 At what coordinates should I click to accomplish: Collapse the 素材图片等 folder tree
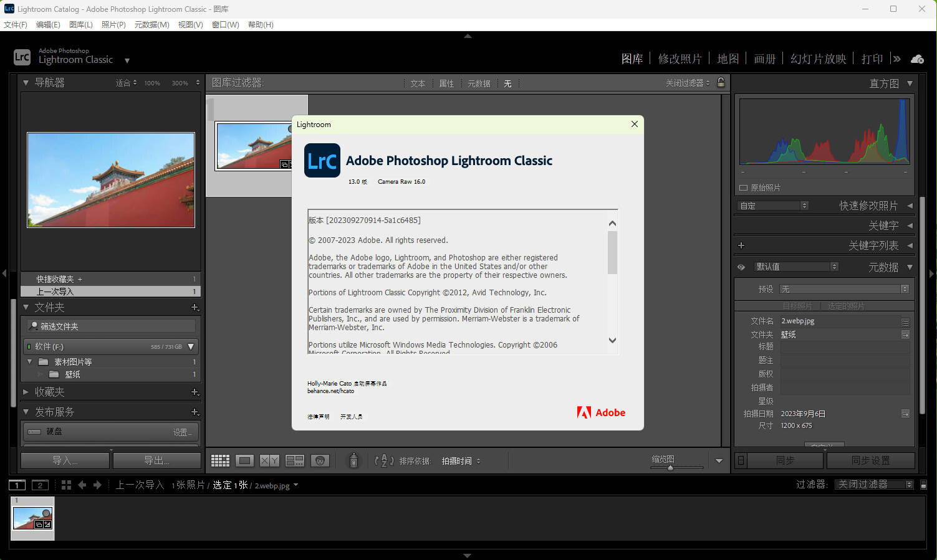click(x=29, y=361)
